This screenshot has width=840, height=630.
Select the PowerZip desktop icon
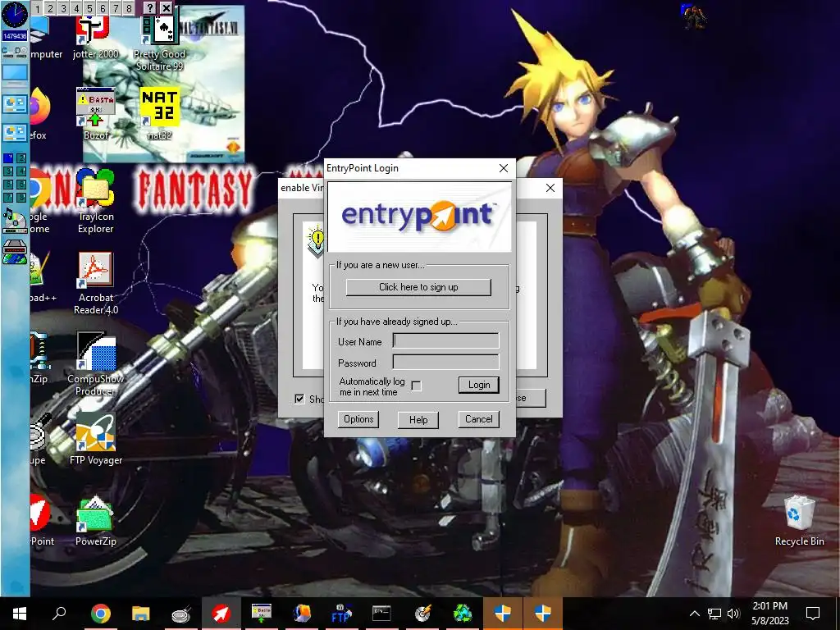95,521
